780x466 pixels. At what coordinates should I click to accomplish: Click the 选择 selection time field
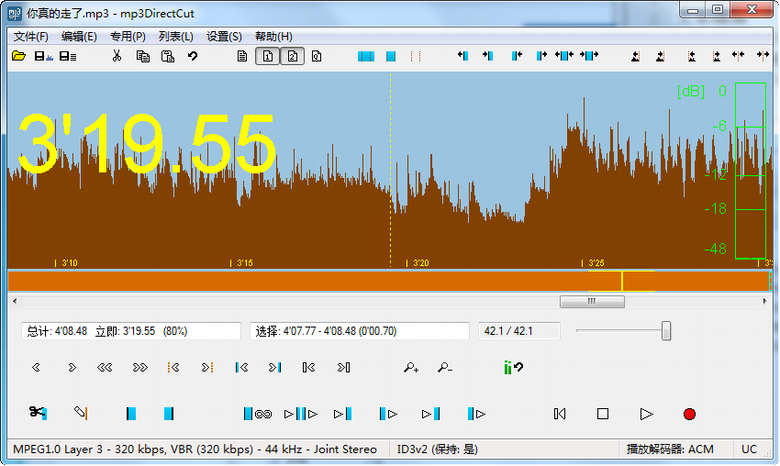pos(360,331)
